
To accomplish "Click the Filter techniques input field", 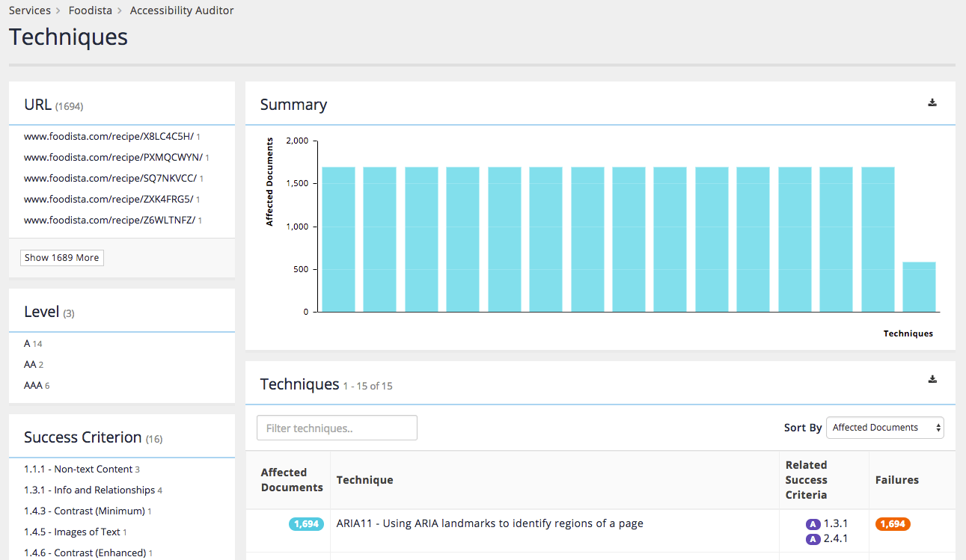I will (337, 428).
